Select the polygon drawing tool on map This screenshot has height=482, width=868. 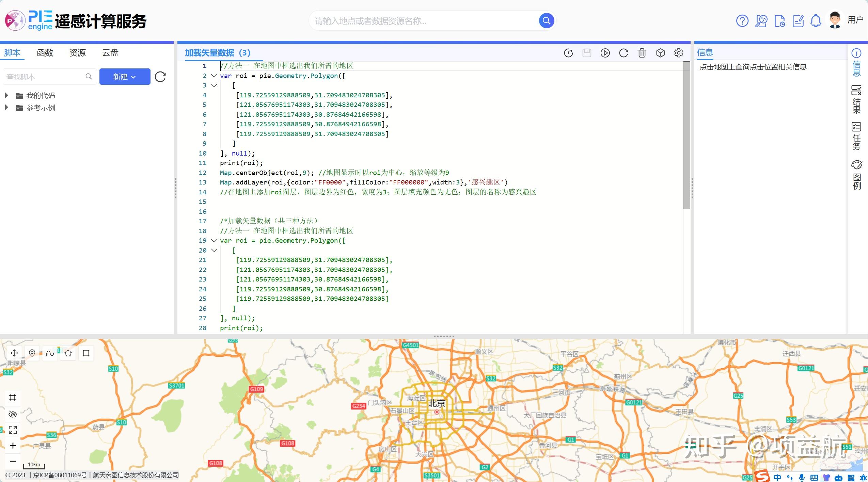click(68, 353)
